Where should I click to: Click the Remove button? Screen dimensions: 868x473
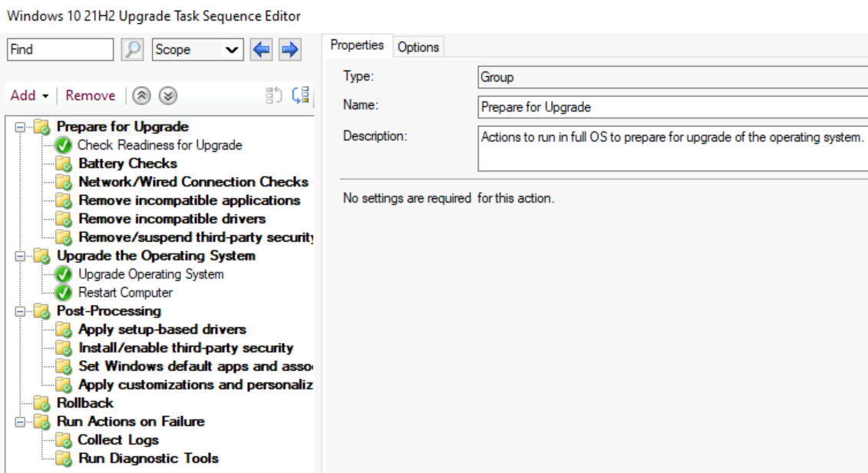(x=91, y=95)
